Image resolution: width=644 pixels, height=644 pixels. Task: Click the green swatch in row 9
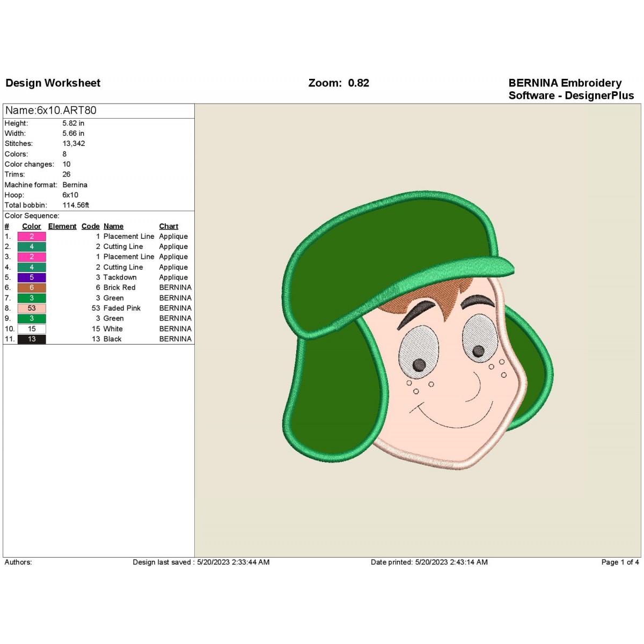tap(32, 318)
